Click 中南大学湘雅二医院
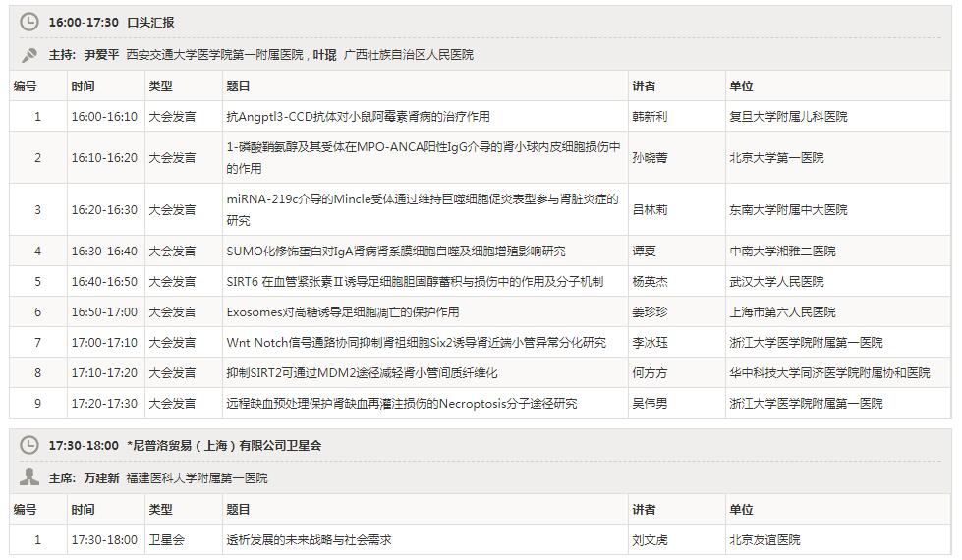This screenshot has height=560, width=962. [x=782, y=251]
